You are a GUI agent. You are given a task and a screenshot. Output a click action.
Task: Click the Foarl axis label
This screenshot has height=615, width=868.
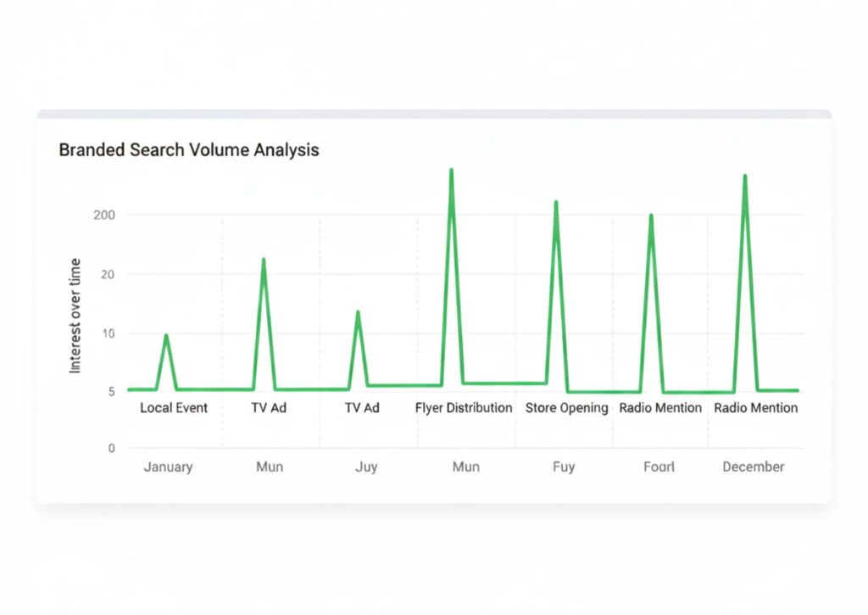[x=660, y=467]
